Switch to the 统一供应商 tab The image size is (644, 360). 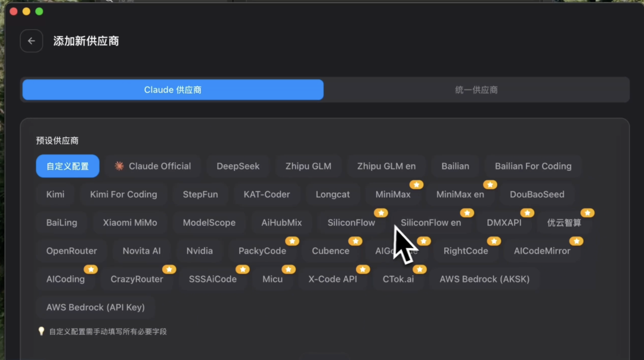(x=476, y=89)
